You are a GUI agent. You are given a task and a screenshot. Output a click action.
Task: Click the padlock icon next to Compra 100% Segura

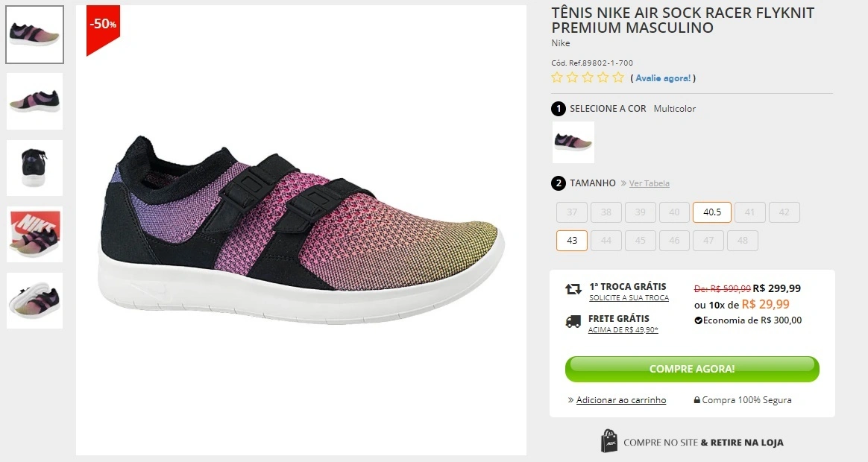[696, 400]
